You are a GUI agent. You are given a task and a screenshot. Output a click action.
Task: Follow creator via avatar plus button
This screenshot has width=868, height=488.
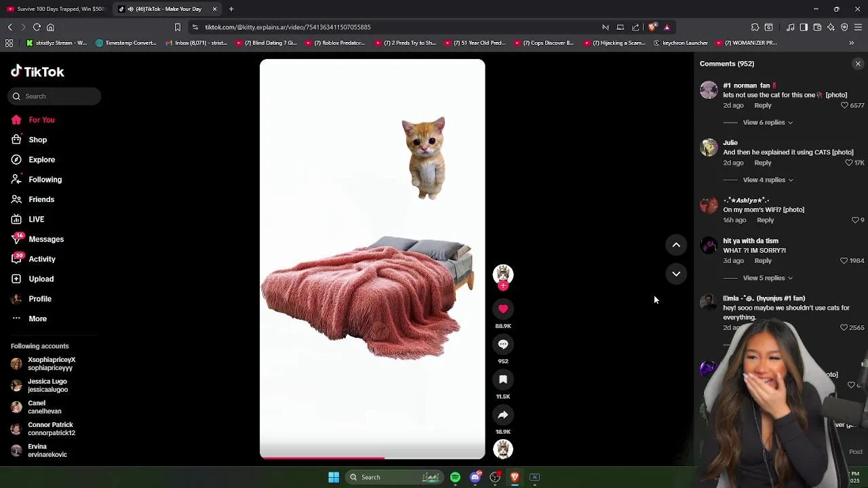click(x=502, y=286)
